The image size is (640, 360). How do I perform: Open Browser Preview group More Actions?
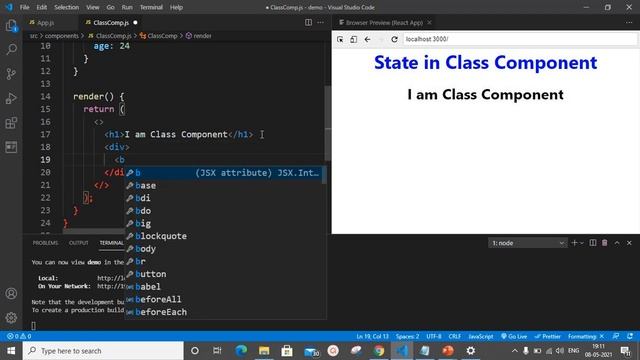click(x=629, y=22)
